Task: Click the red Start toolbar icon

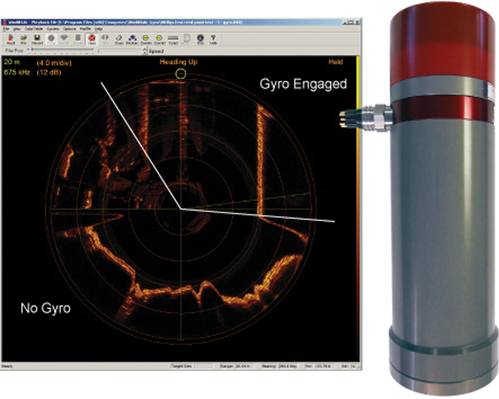Action: [x=10, y=39]
